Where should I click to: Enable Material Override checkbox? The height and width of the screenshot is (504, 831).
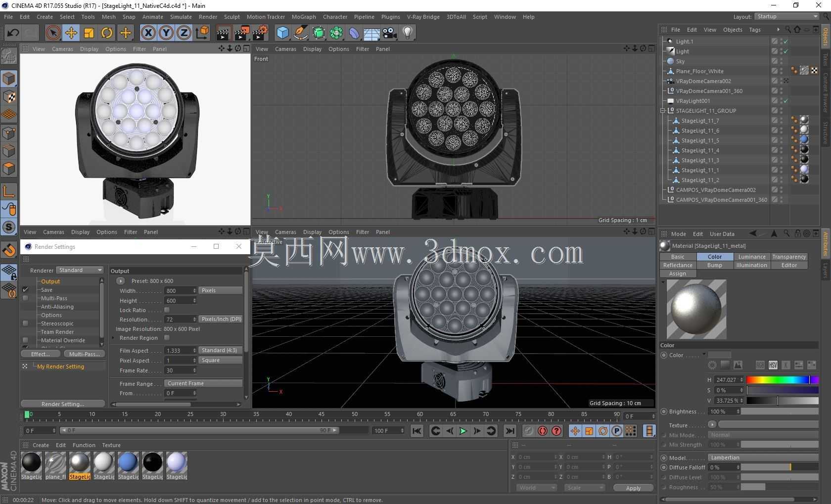pyautogui.click(x=25, y=340)
